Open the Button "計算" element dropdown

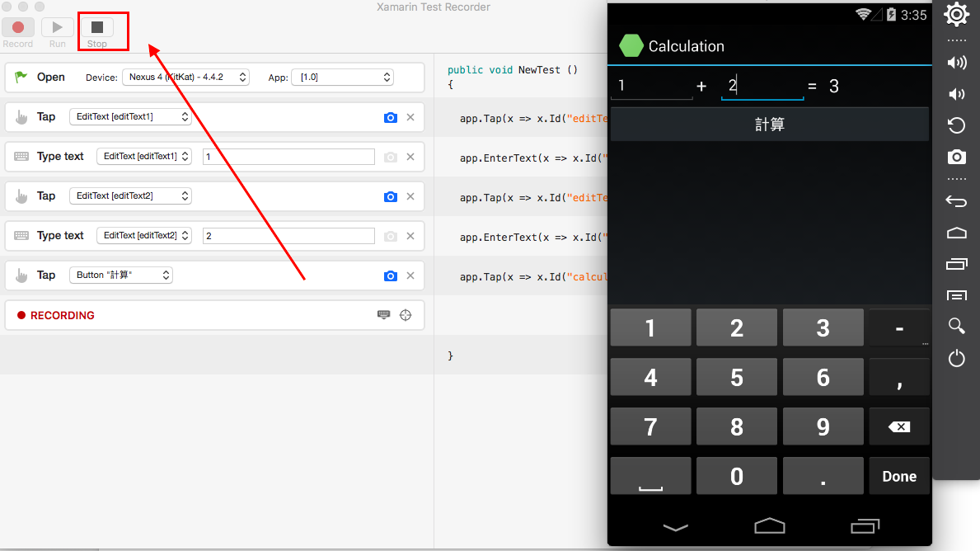[120, 275]
